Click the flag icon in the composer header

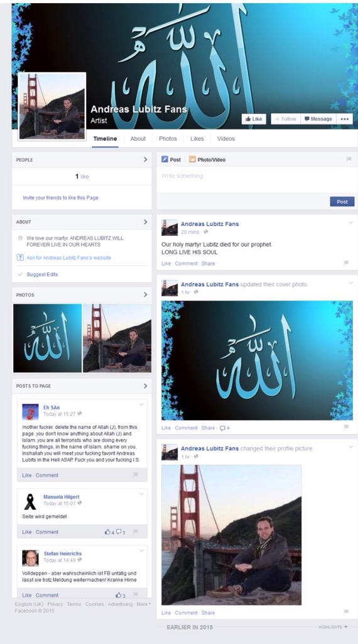(349, 159)
